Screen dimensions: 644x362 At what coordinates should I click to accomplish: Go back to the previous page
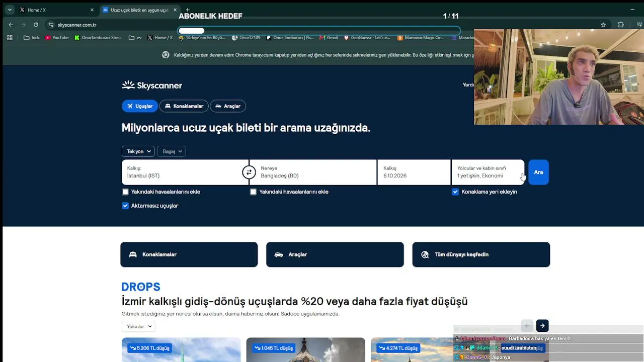(11, 25)
